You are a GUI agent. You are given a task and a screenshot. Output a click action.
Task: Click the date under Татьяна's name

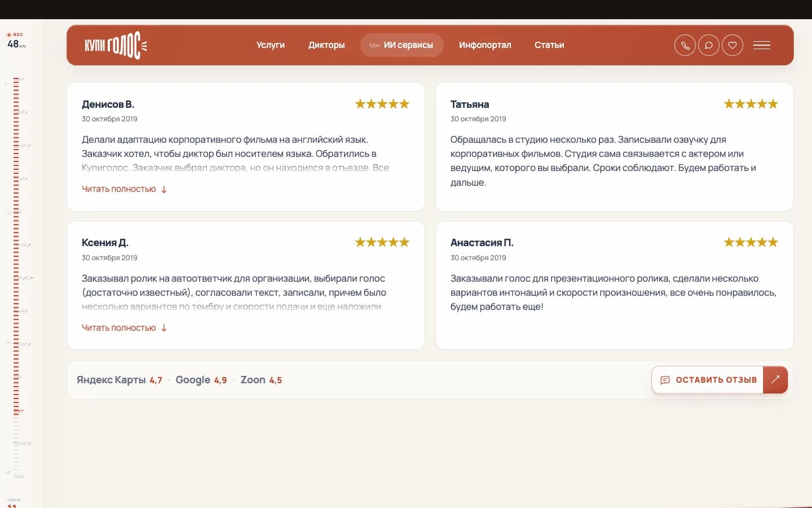pyautogui.click(x=478, y=119)
